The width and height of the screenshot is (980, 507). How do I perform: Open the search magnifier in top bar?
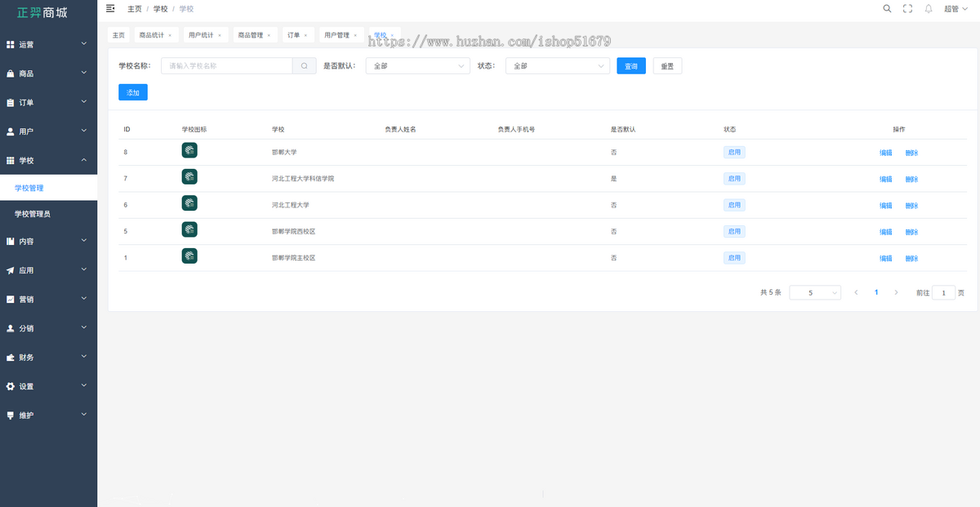point(888,9)
